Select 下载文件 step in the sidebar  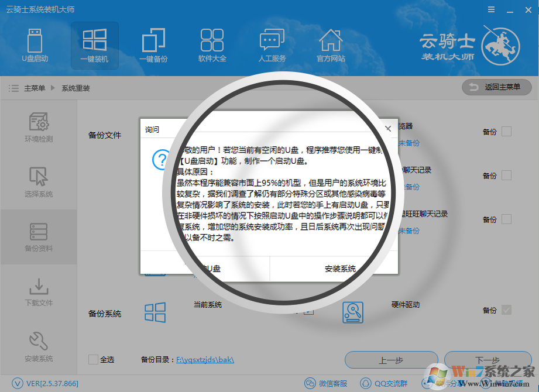(x=38, y=293)
